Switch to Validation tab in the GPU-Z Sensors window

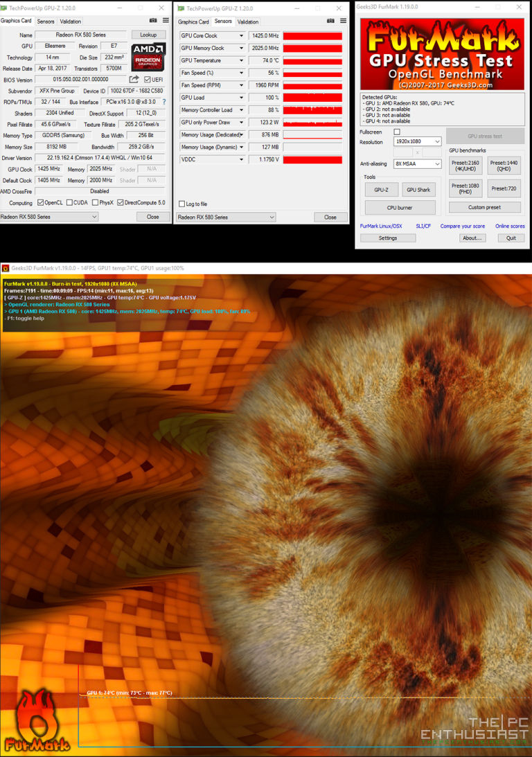(248, 21)
